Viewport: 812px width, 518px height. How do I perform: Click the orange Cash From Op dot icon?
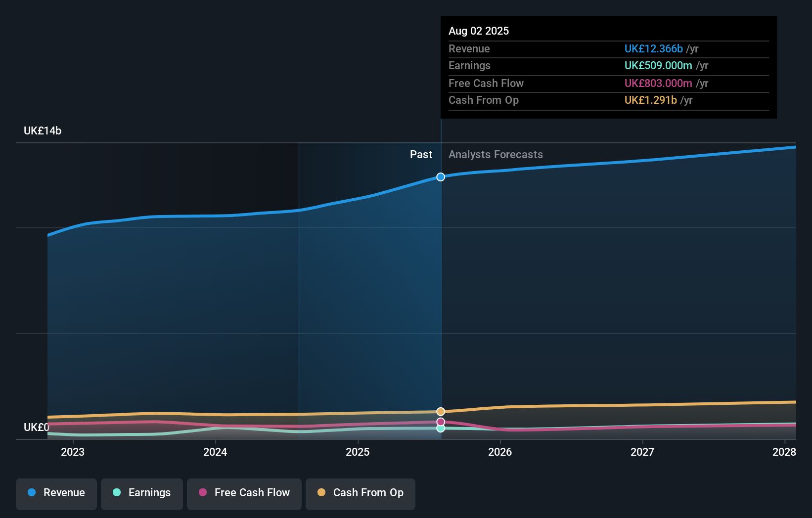pyautogui.click(x=321, y=493)
